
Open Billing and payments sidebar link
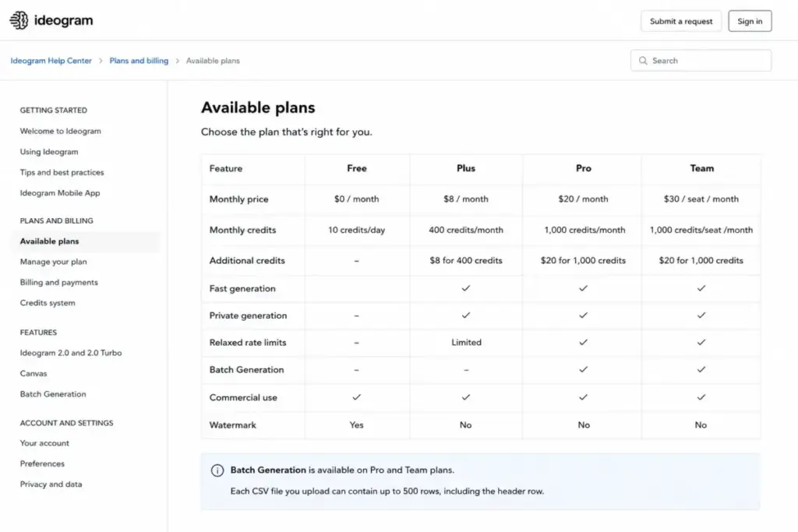[59, 282]
